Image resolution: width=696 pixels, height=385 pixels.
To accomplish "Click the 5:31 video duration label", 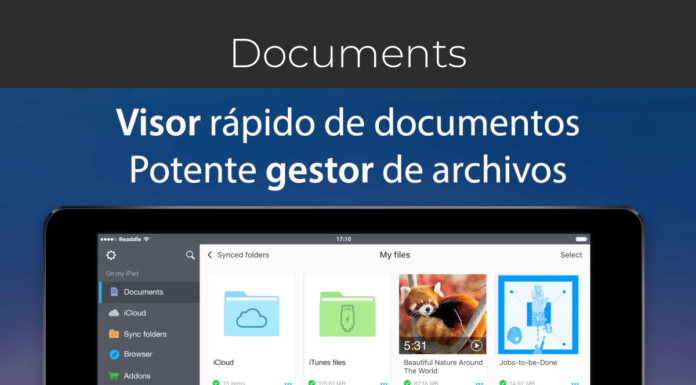I will (415, 345).
